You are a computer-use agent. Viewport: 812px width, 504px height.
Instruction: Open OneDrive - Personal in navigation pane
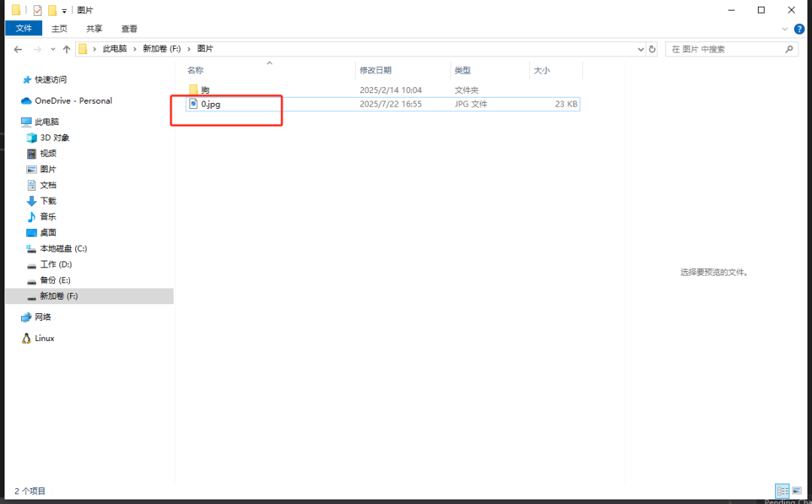point(73,101)
